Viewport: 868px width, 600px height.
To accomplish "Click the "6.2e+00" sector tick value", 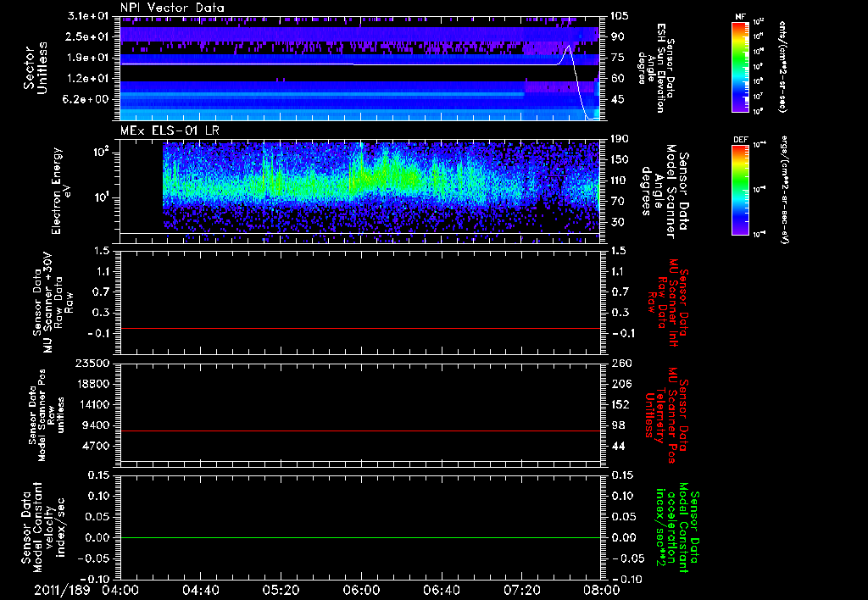I will tap(87, 100).
